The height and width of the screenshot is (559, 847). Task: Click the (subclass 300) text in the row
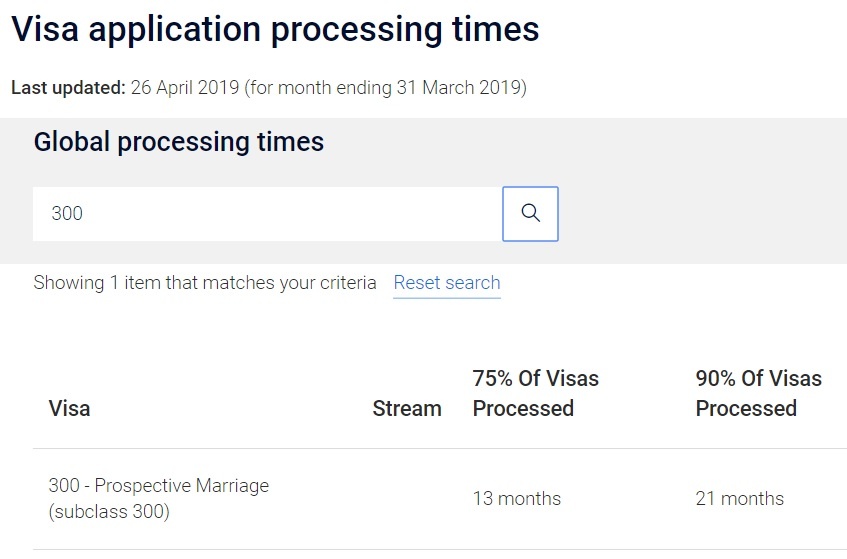pos(109,512)
